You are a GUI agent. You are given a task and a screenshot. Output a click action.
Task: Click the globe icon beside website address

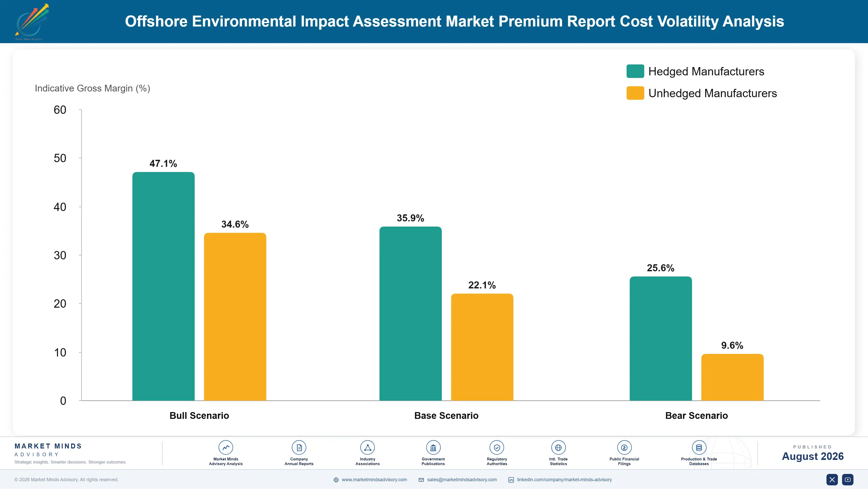336,480
